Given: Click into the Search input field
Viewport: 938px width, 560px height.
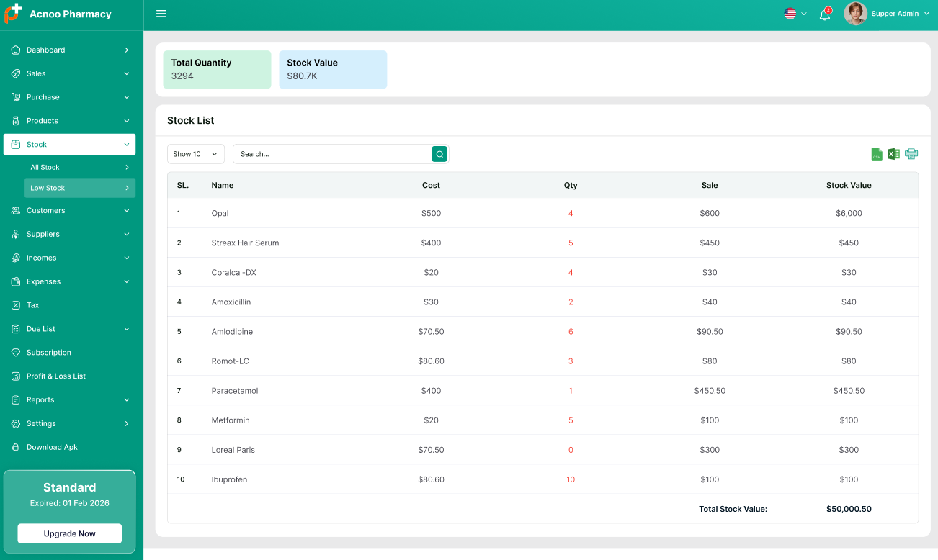Looking at the screenshot, I should coord(331,154).
